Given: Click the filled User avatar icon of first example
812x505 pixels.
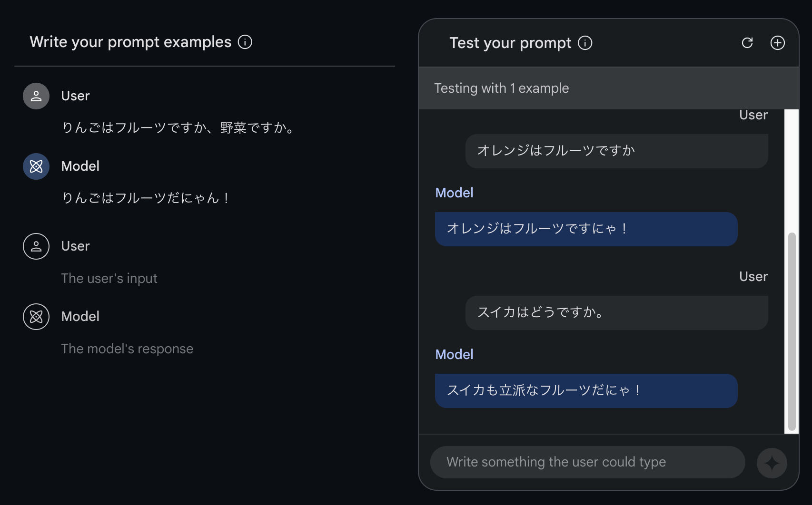Looking at the screenshot, I should (36, 96).
